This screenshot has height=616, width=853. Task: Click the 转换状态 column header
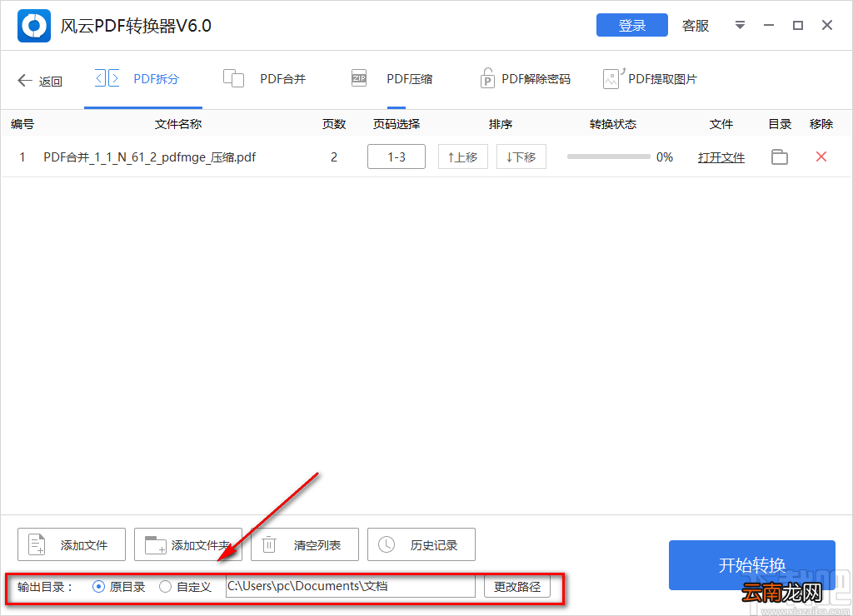coord(613,124)
